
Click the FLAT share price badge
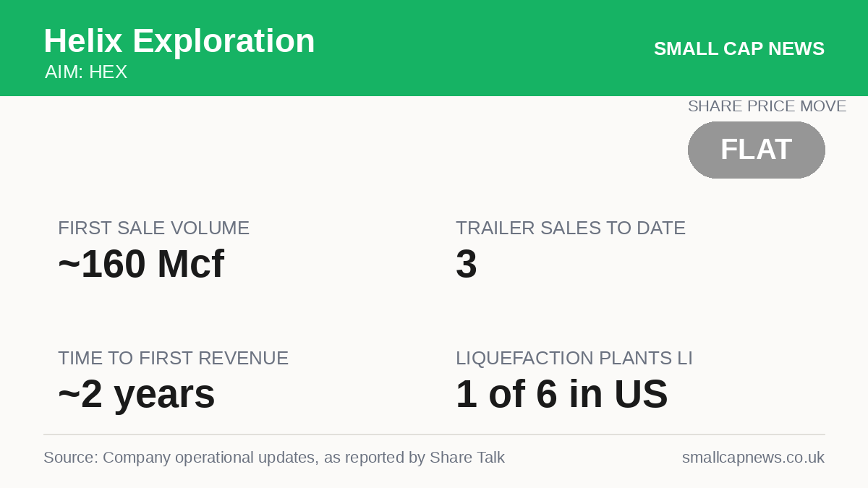(x=757, y=150)
